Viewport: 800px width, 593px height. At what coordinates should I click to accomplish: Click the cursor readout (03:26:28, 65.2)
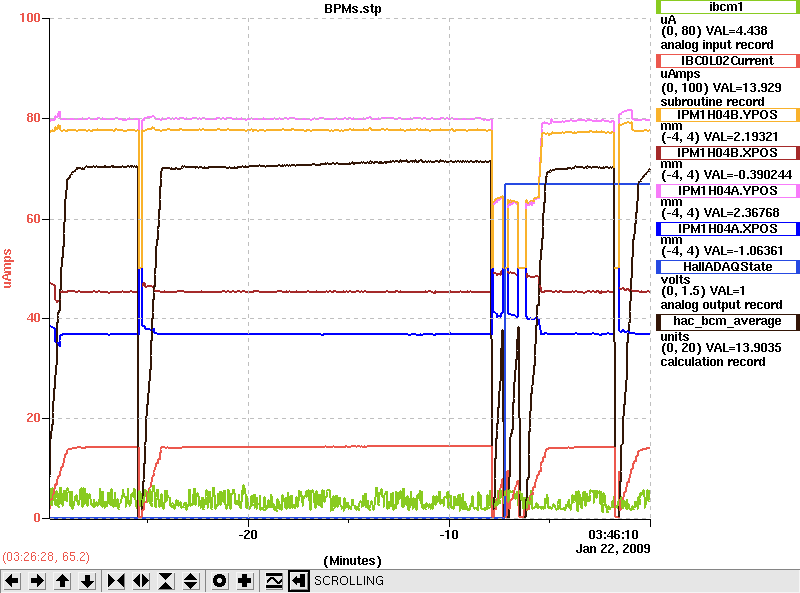(x=46, y=556)
